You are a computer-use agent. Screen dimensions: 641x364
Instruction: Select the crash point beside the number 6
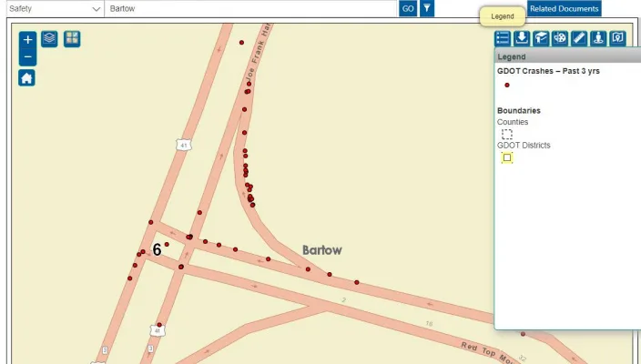click(x=167, y=244)
